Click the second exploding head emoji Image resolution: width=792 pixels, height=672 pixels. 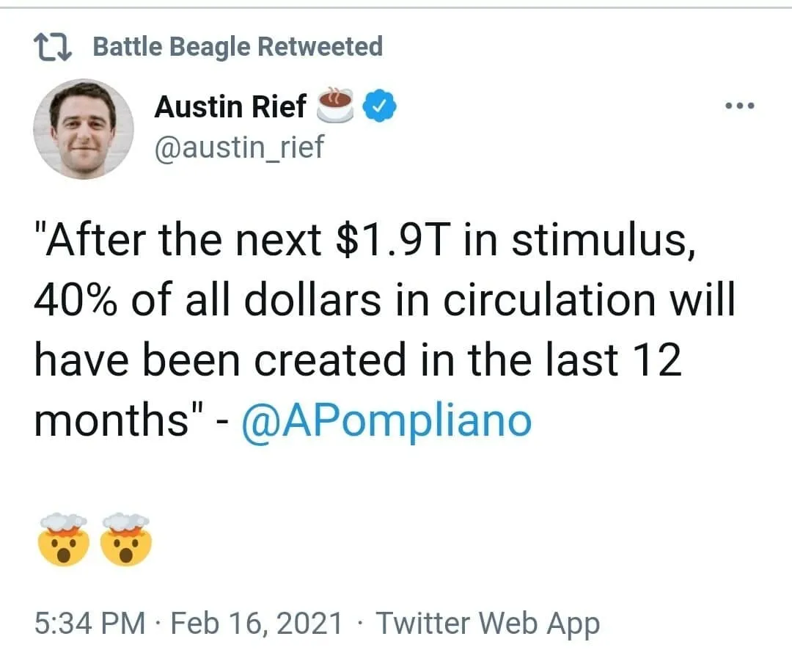(126, 539)
